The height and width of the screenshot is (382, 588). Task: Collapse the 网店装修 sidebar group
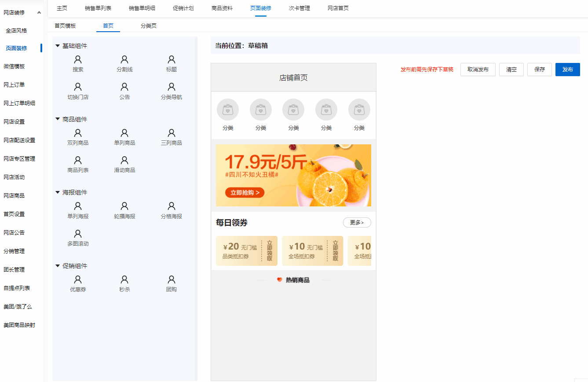tap(39, 12)
